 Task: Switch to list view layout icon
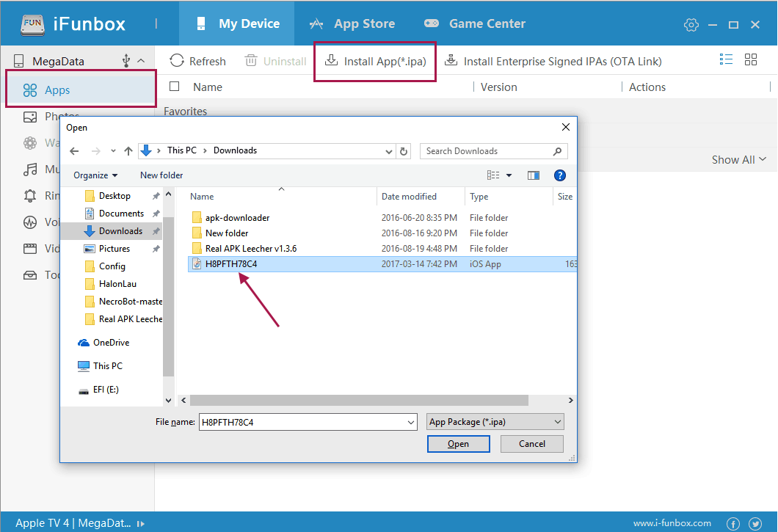click(x=726, y=59)
